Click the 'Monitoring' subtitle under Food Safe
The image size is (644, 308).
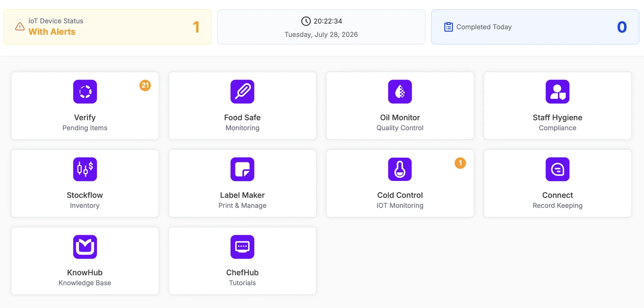click(242, 128)
